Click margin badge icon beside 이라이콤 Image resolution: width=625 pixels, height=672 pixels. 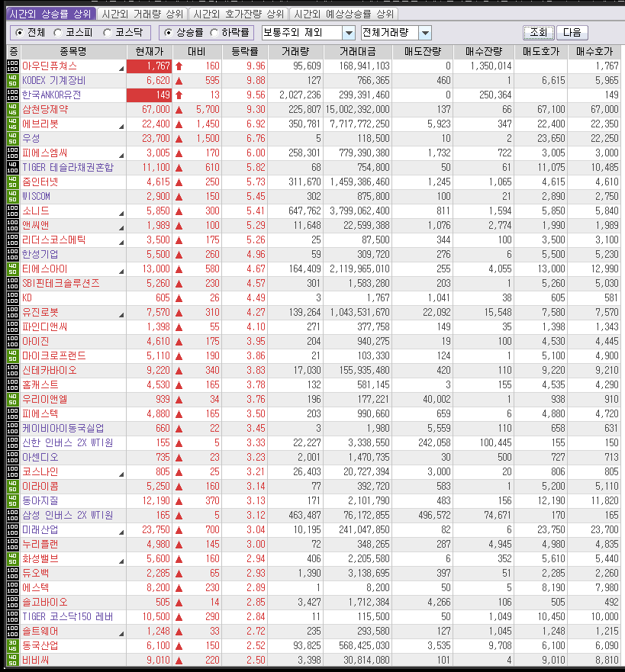coord(12,487)
